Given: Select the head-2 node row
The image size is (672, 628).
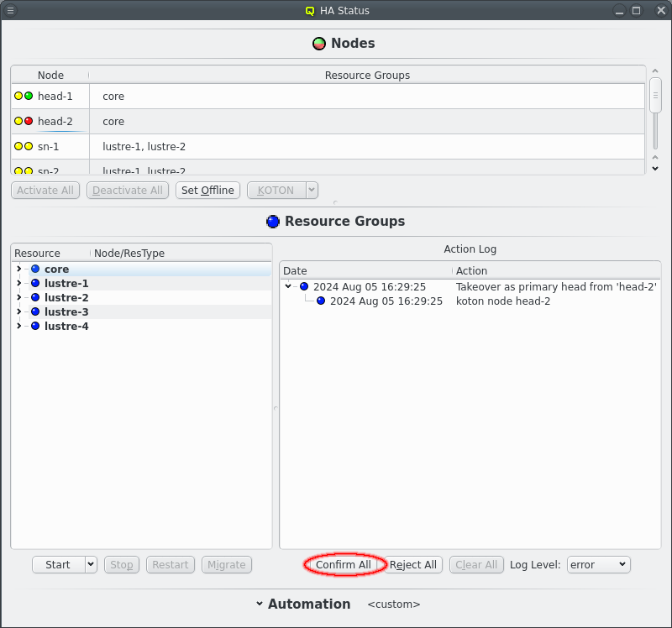Looking at the screenshot, I should click(328, 121).
